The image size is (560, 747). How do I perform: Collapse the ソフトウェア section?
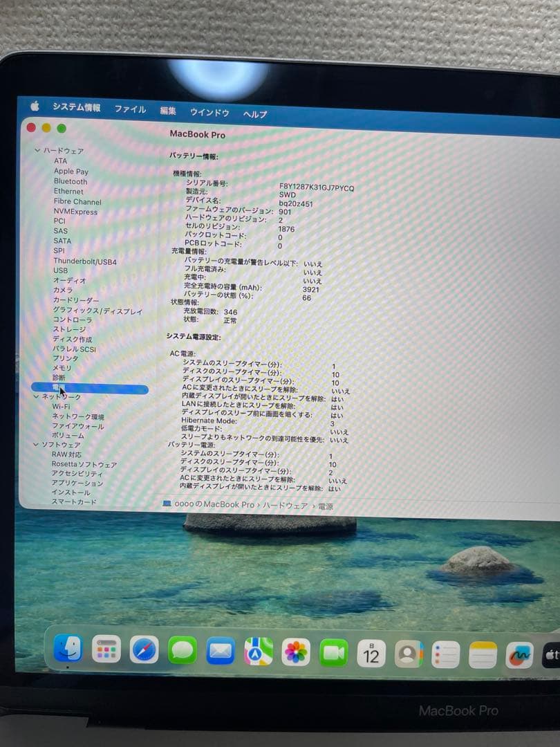[x=36, y=444]
